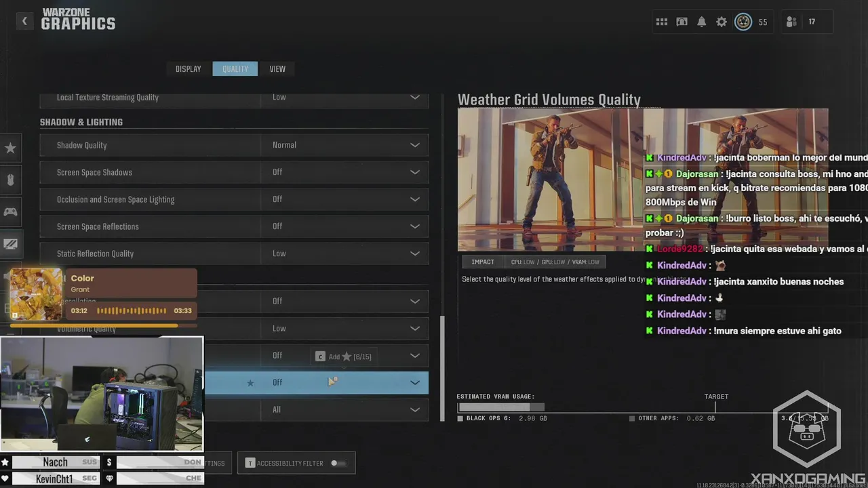Screen dimensions: 868x488
Task: Switch to the Display tab
Action: click(189, 68)
